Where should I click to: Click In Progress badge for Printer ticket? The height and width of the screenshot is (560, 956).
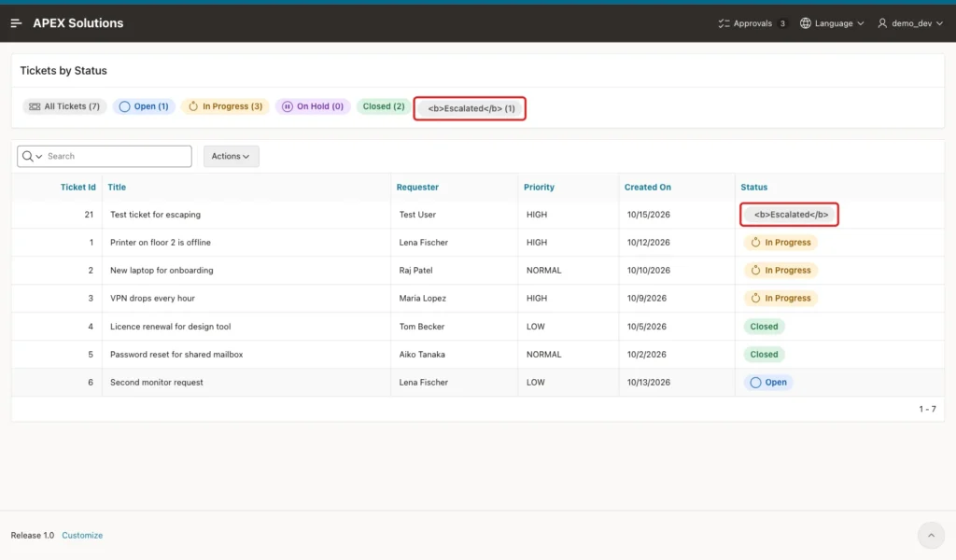pyautogui.click(x=780, y=243)
